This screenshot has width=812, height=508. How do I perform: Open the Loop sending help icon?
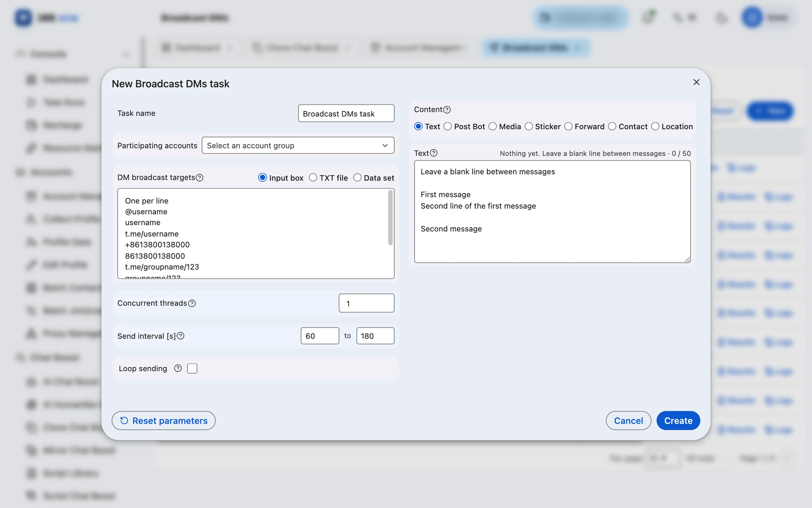coord(178,368)
